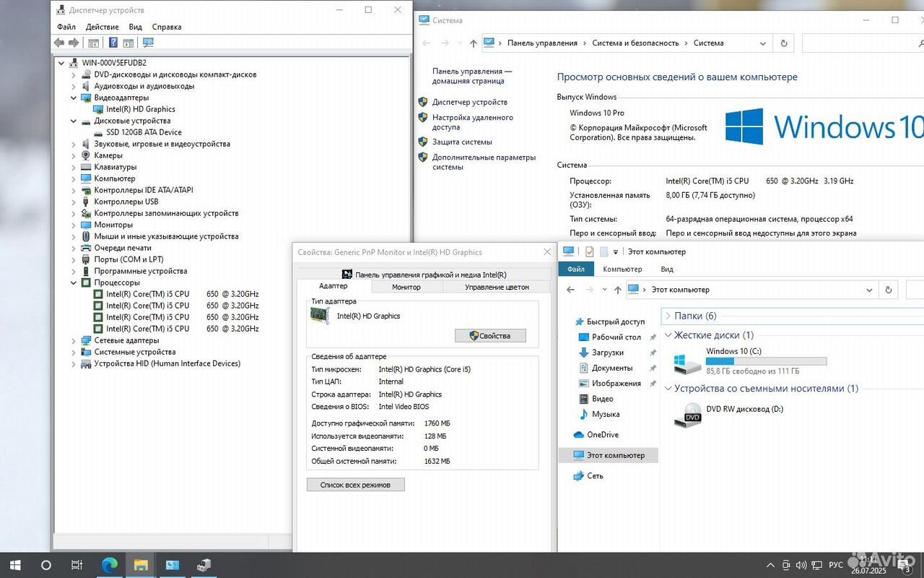Open Intel graphics and media control panel tab
Viewport: 924px width, 578px height.
click(424, 275)
